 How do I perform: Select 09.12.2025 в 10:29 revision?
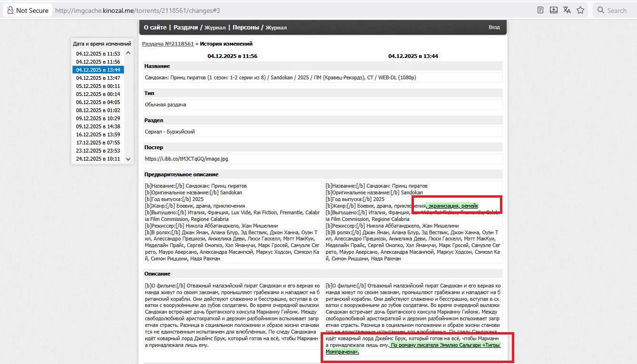coord(98,118)
